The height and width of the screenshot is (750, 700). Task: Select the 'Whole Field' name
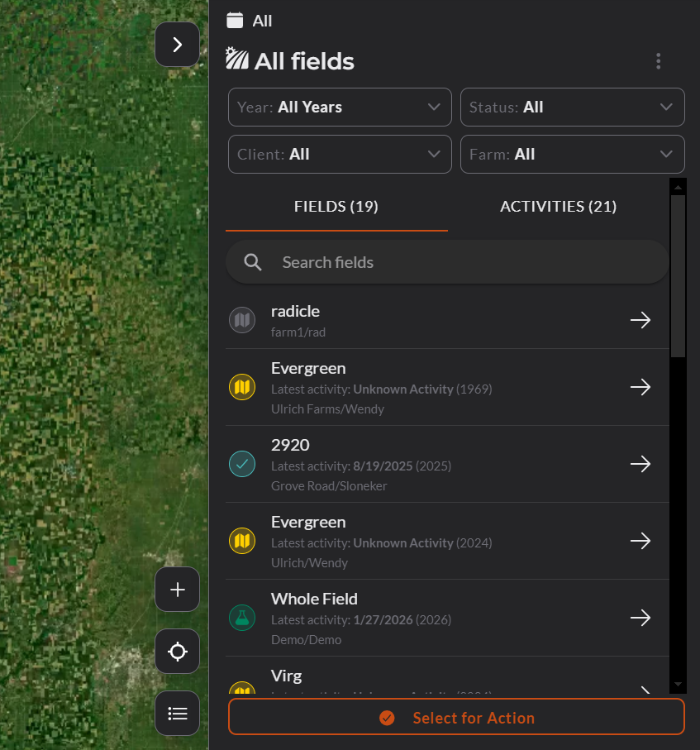(x=314, y=599)
